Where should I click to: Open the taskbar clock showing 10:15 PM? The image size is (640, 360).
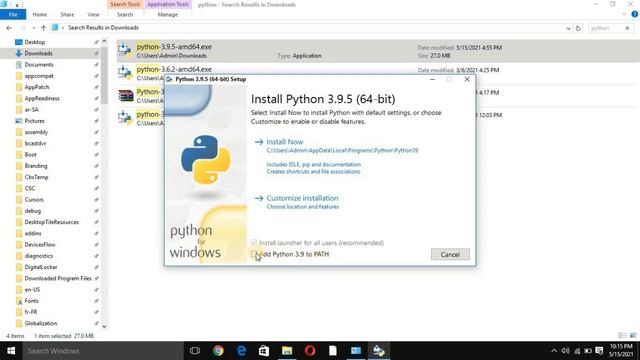(621, 351)
